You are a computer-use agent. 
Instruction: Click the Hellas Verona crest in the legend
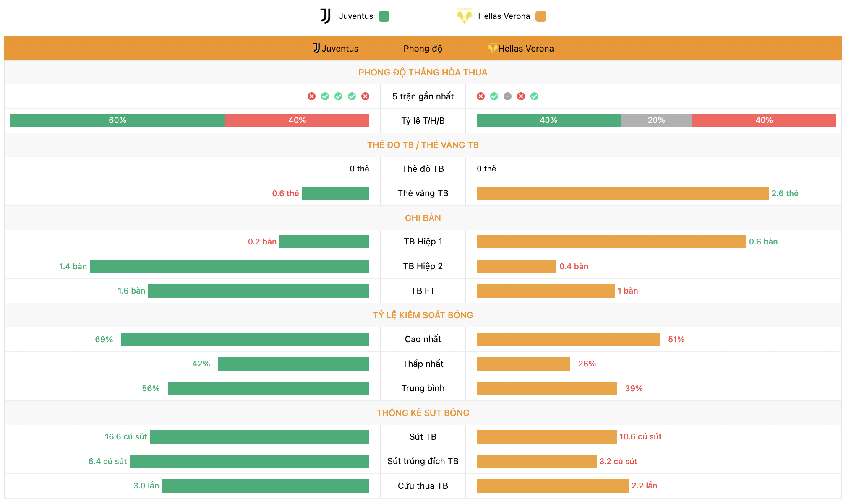464,16
